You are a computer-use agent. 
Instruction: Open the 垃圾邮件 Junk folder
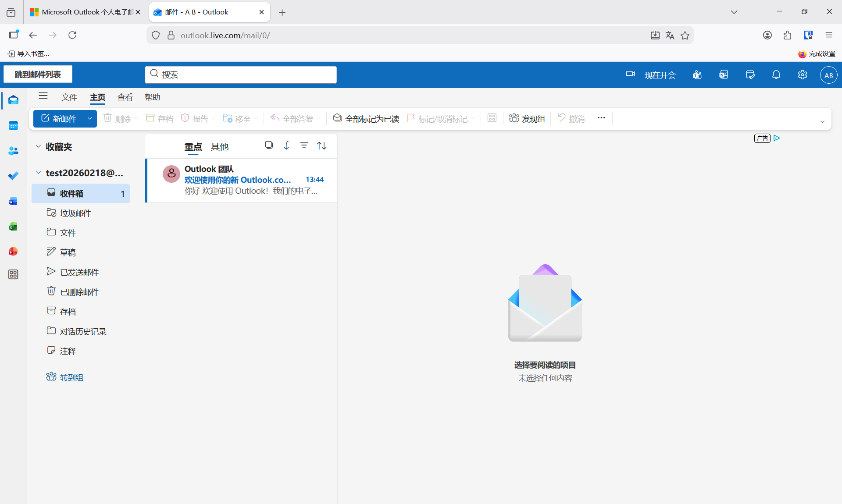[81, 213]
